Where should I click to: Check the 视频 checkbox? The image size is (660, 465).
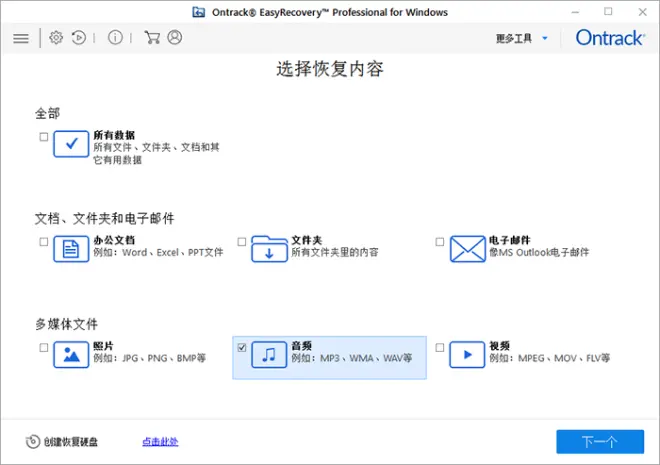440,348
